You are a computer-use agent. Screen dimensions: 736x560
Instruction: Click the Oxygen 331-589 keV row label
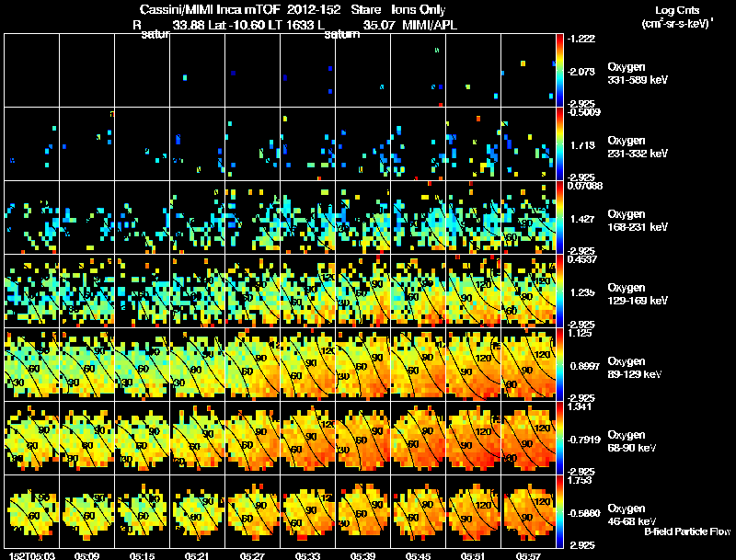[638, 74]
